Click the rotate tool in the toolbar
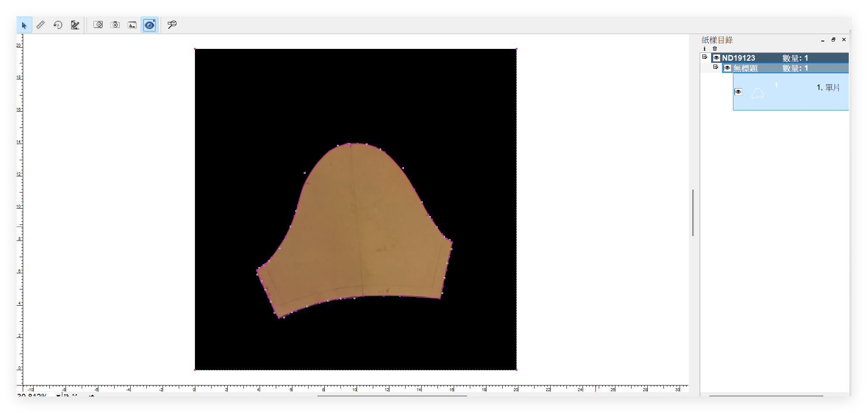Viewport: 868px width, 413px height. tap(57, 25)
